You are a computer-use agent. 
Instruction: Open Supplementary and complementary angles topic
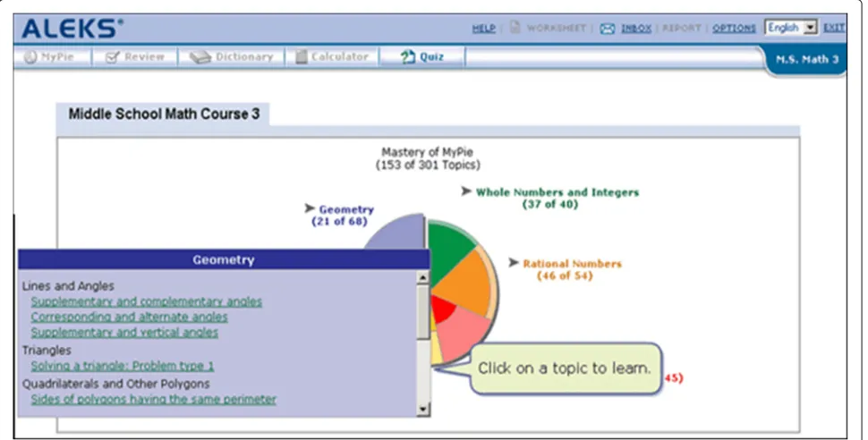[x=146, y=301]
